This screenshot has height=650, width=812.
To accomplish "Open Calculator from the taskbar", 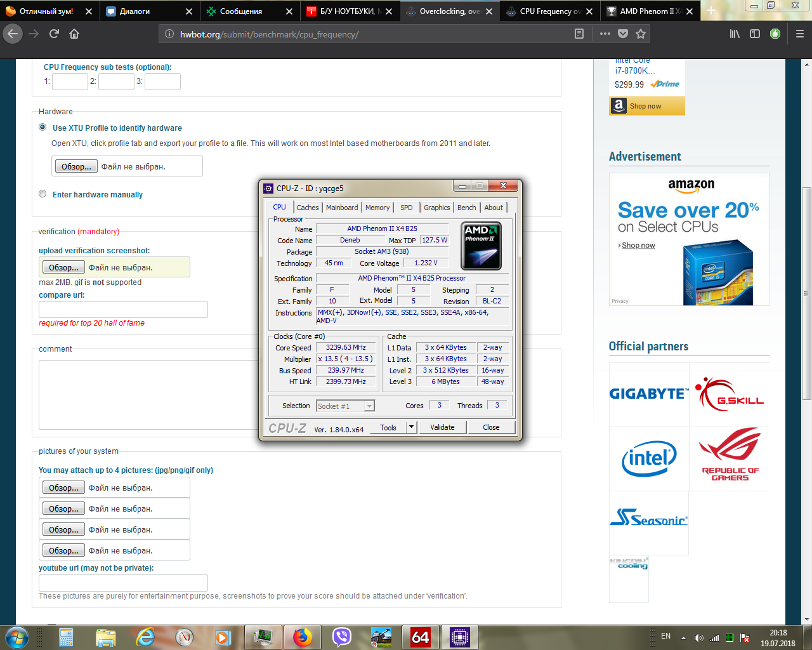I will pyautogui.click(x=67, y=637).
